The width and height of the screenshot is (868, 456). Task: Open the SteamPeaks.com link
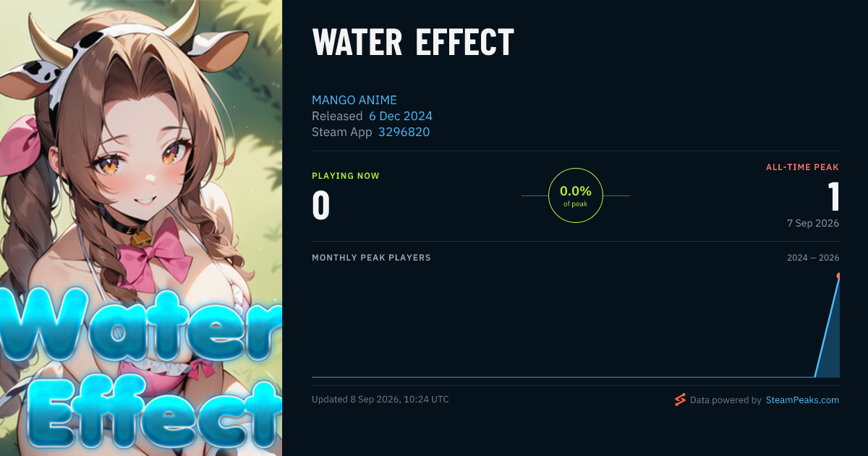pyautogui.click(x=802, y=400)
